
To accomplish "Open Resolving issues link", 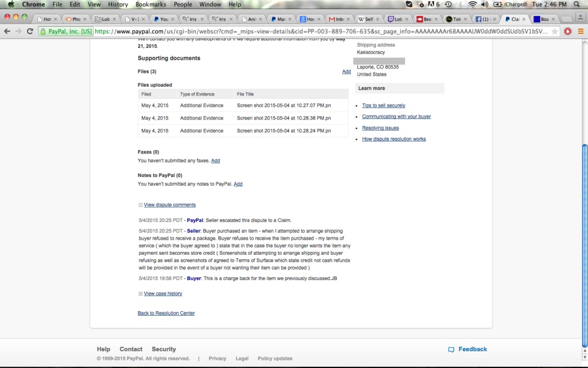I will (380, 128).
